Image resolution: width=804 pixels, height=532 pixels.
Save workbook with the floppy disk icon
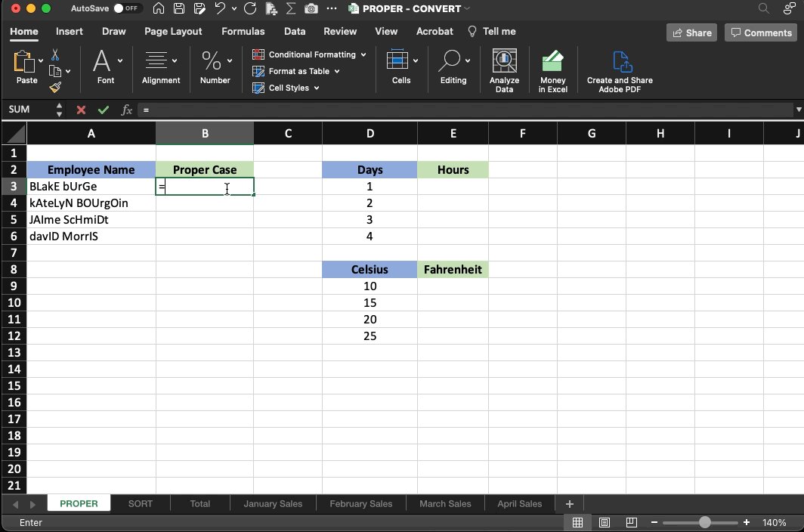[x=179, y=8]
